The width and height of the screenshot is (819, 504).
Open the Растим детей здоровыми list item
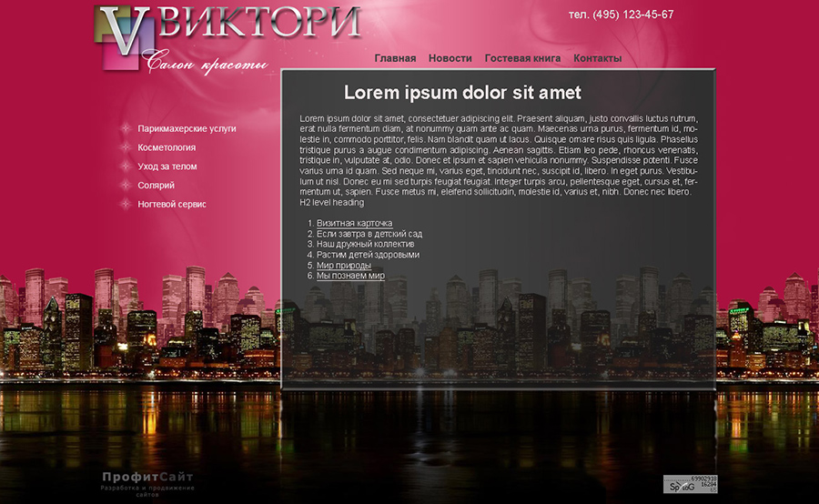point(368,256)
